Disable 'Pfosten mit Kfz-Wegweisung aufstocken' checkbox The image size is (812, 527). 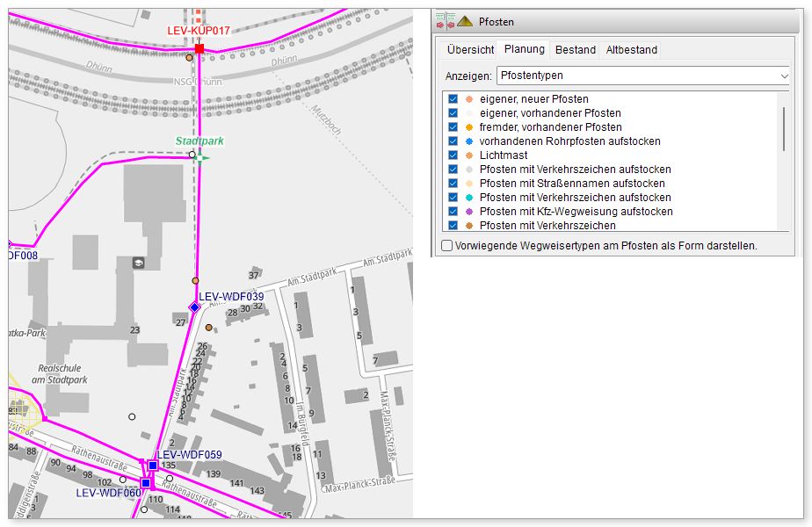453,211
